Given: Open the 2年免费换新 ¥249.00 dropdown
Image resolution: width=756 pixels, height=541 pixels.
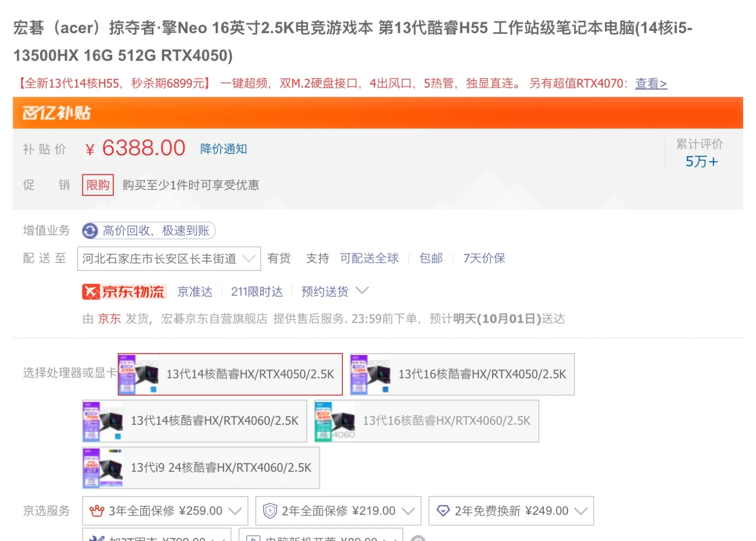Looking at the screenshot, I should (511, 511).
